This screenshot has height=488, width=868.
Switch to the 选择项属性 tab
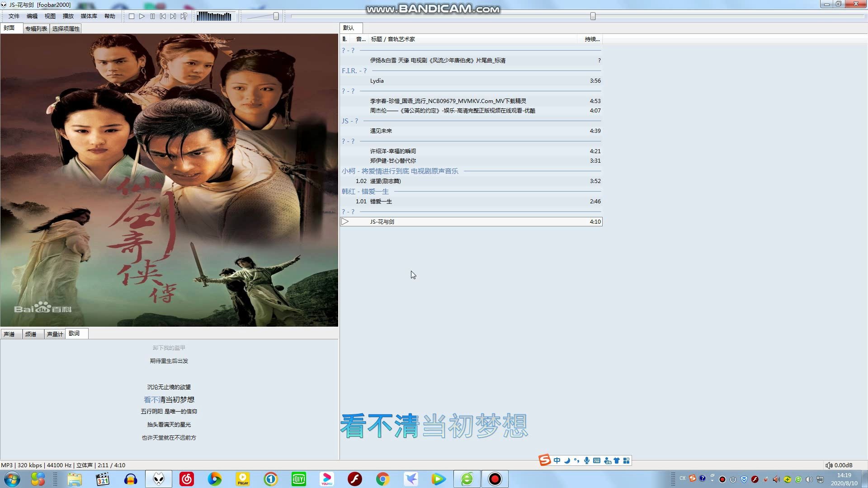66,28
